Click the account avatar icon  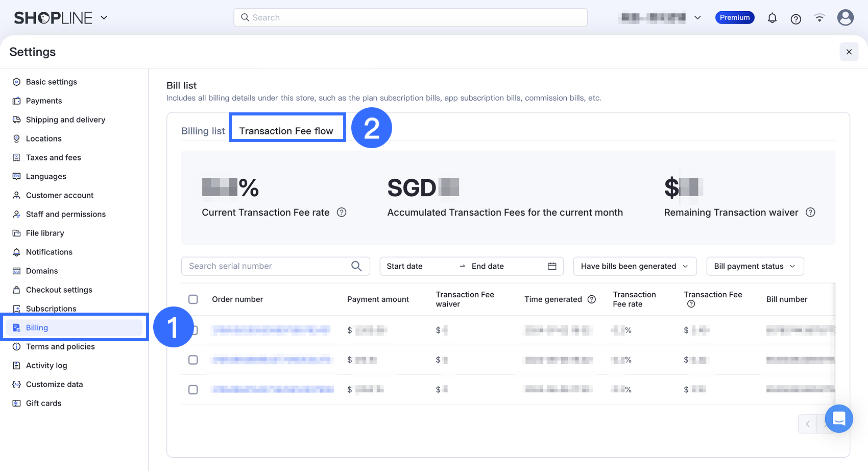(845, 17)
